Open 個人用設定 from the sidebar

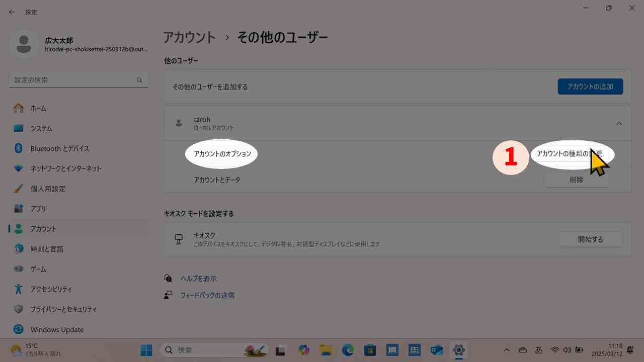point(47,189)
